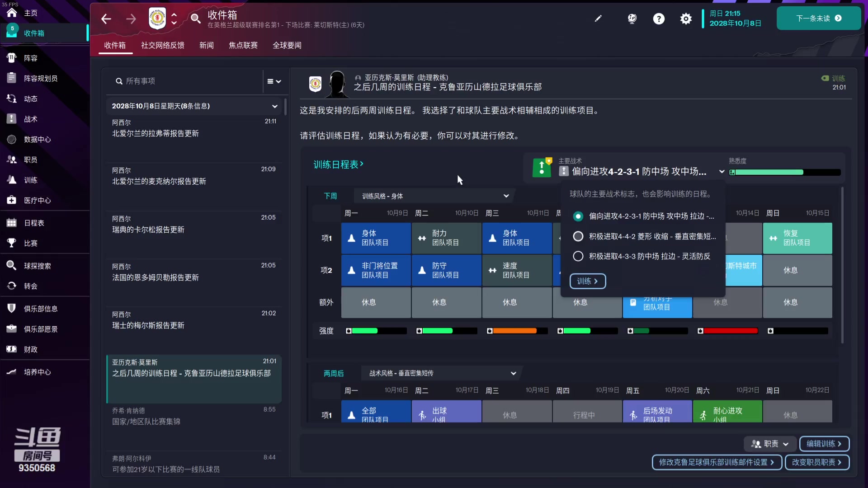Open the 比赛 trophy icon
Image resolution: width=868 pixels, height=488 pixels.
click(x=12, y=243)
